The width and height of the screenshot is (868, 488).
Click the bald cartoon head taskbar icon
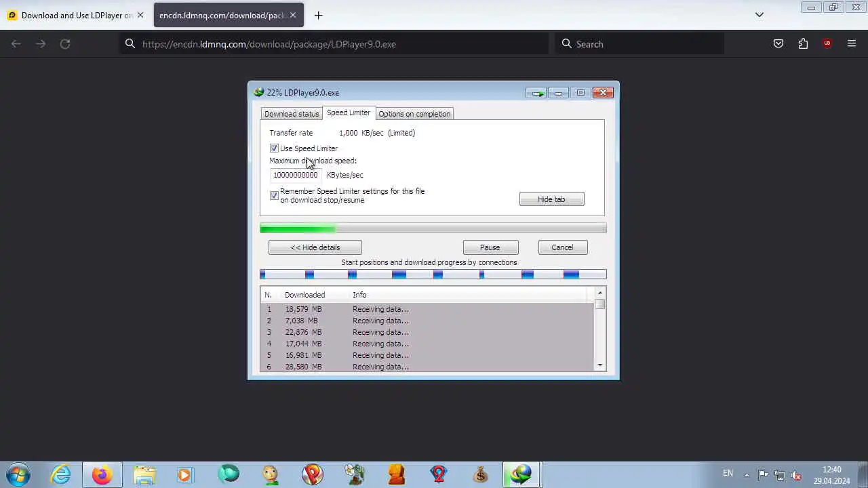(271, 474)
